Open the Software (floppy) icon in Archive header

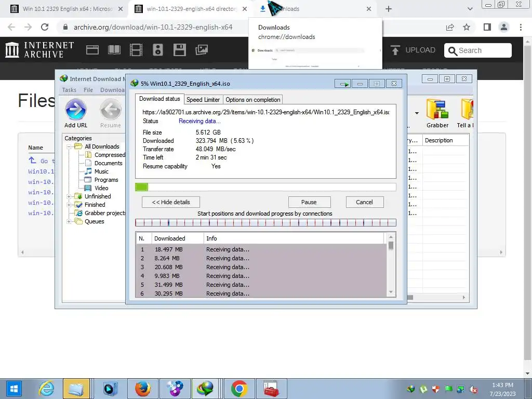pyautogui.click(x=179, y=50)
